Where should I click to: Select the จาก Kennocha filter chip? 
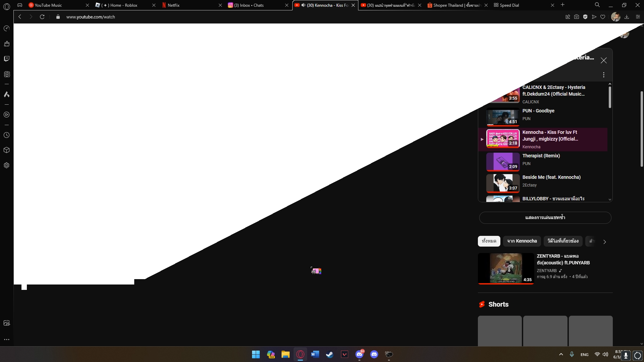click(522, 241)
